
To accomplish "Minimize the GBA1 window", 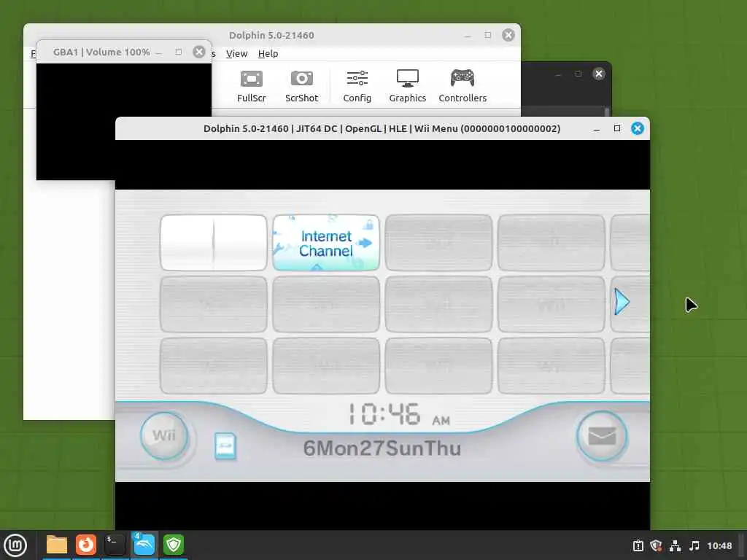I will tap(158, 52).
